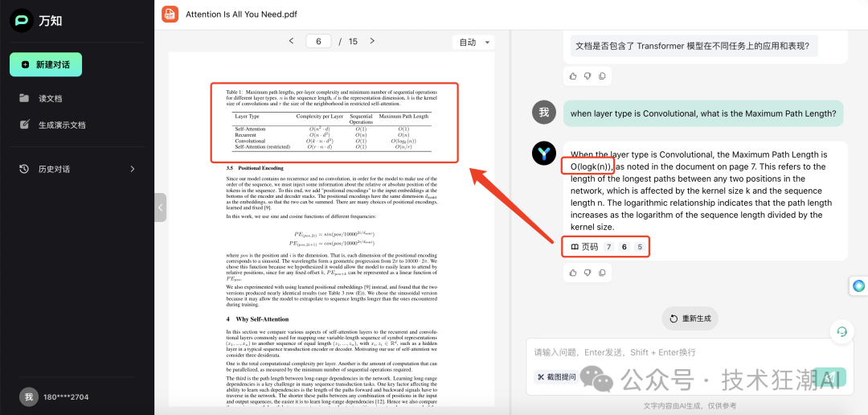
Task: Copy the Convolutional answer text
Action: point(602,273)
